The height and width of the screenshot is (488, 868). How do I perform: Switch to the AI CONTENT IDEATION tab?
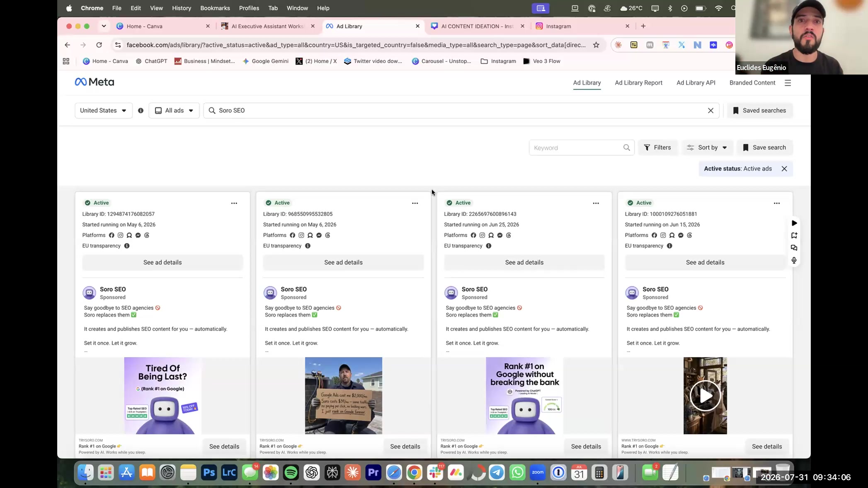[477, 26]
